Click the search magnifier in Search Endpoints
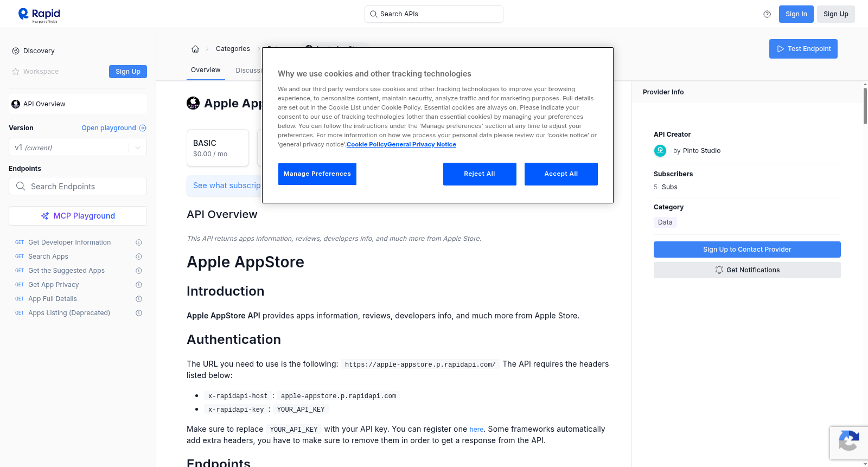Image resolution: width=868 pixels, height=467 pixels. [21, 186]
